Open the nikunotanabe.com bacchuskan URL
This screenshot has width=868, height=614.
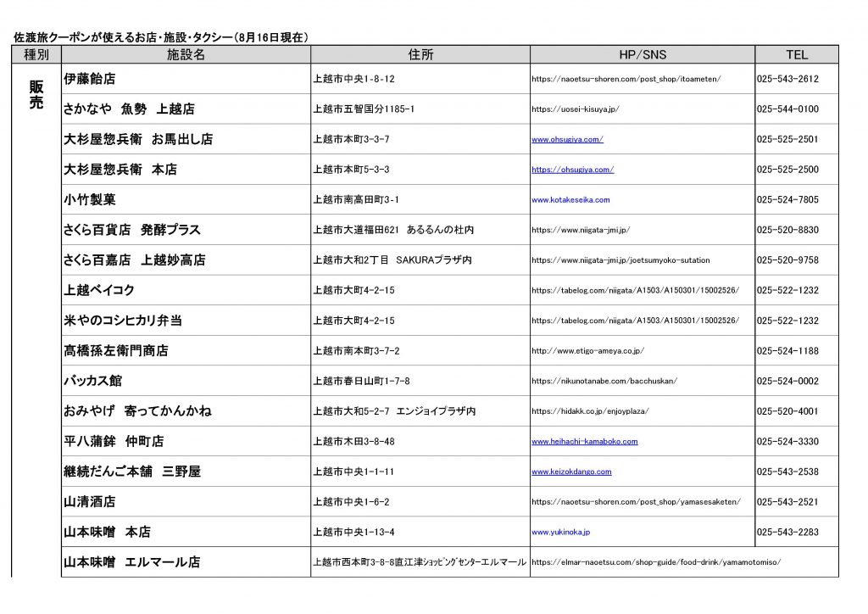tap(604, 382)
